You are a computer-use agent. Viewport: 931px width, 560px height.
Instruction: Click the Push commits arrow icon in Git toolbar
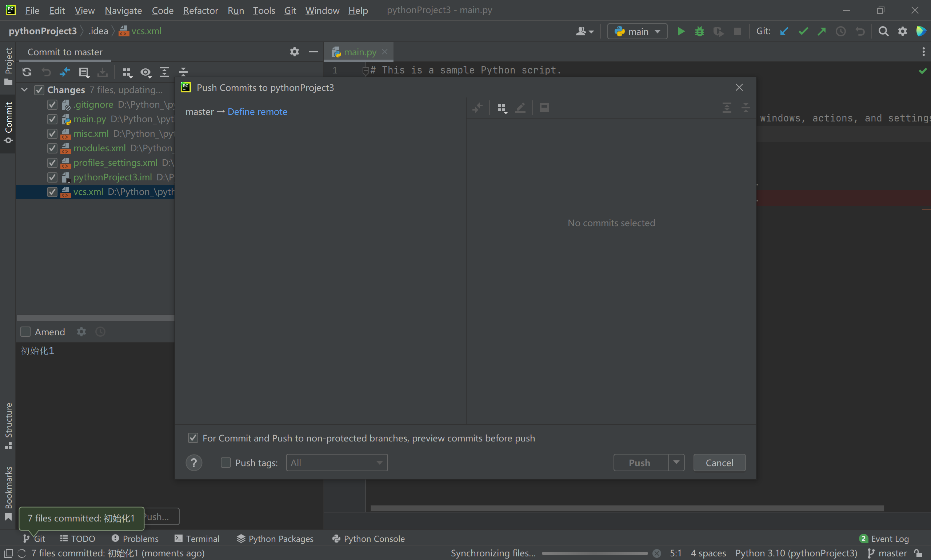tap(822, 31)
